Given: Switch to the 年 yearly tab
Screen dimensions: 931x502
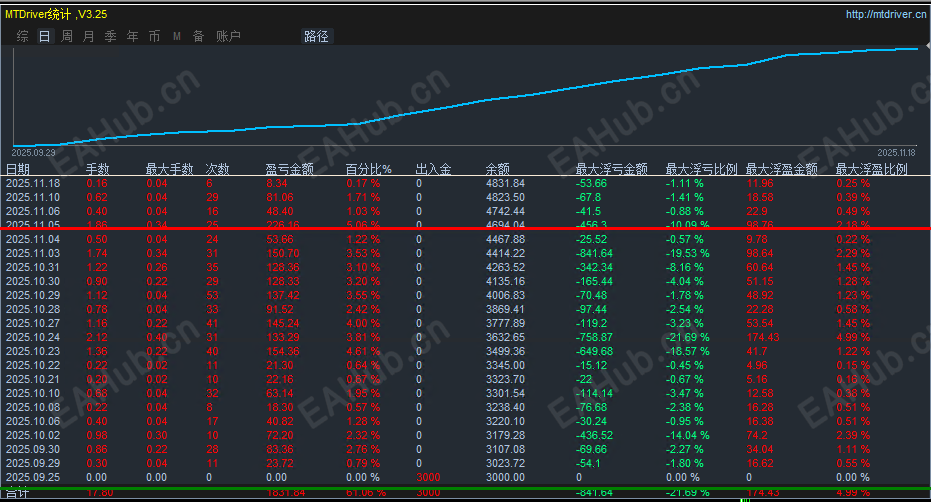Looking at the screenshot, I should (132, 36).
